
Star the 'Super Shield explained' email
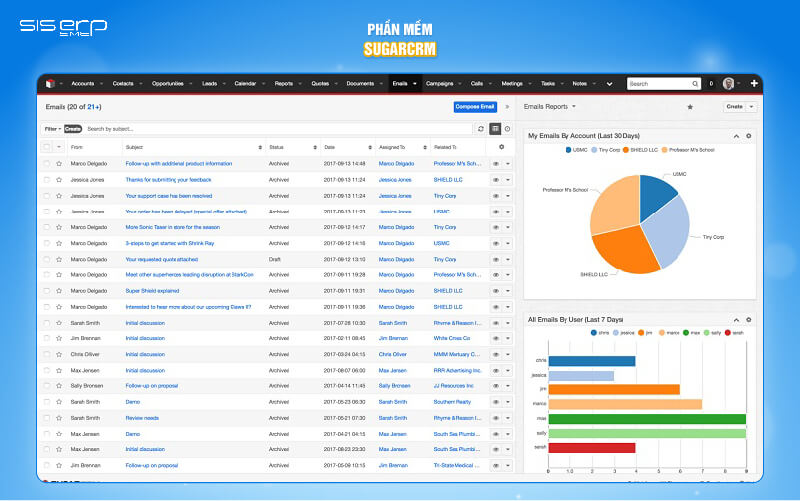tap(59, 291)
